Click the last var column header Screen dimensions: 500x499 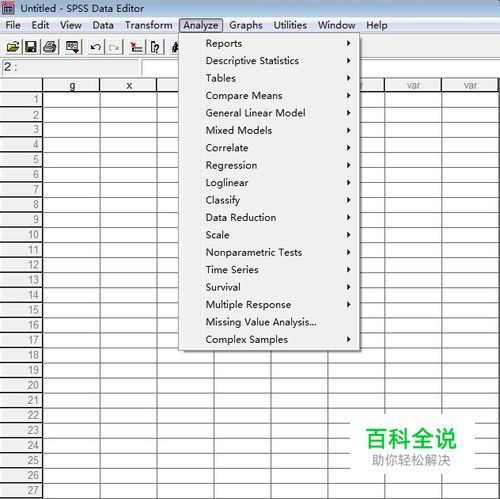coord(470,85)
